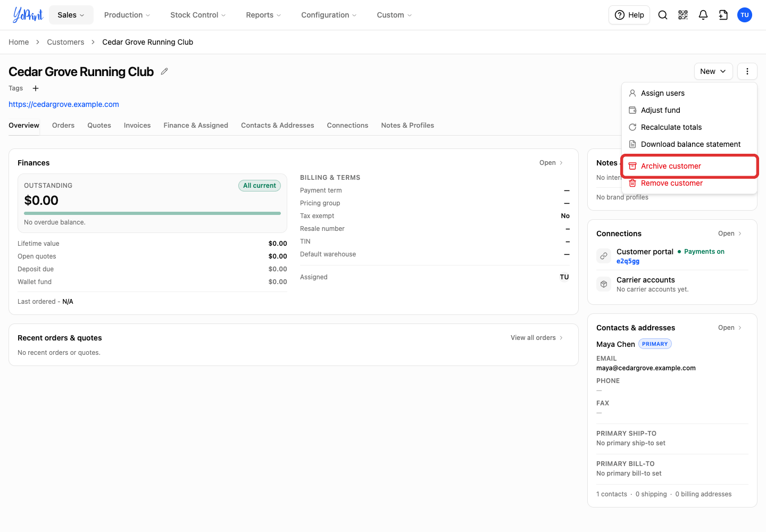Image resolution: width=766 pixels, height=532 pixels.
Task: Click the Customer portal link icon
Action: pos(604,256)
